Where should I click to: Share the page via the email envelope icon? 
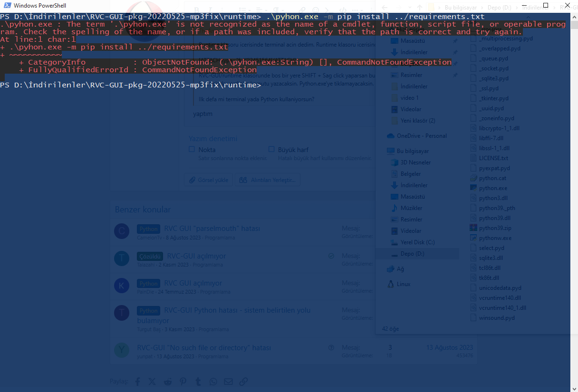(x=229, y=382)
